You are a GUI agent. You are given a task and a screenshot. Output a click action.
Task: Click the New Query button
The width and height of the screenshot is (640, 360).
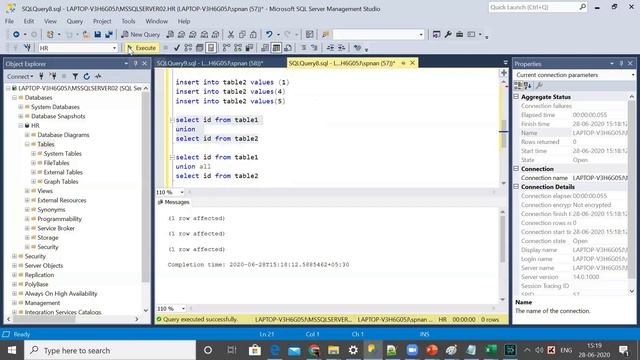click(x=140, y=35)
